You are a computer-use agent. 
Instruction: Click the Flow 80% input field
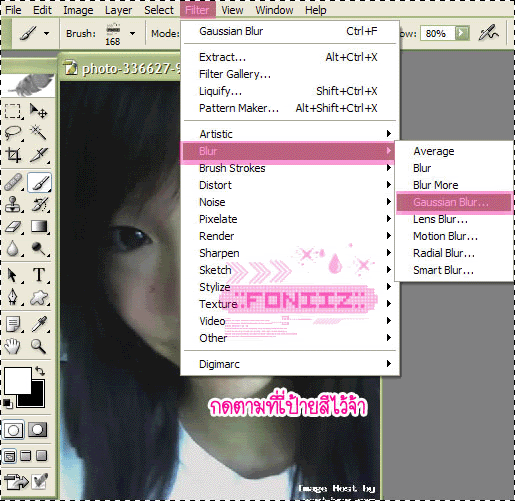point(437,33)
